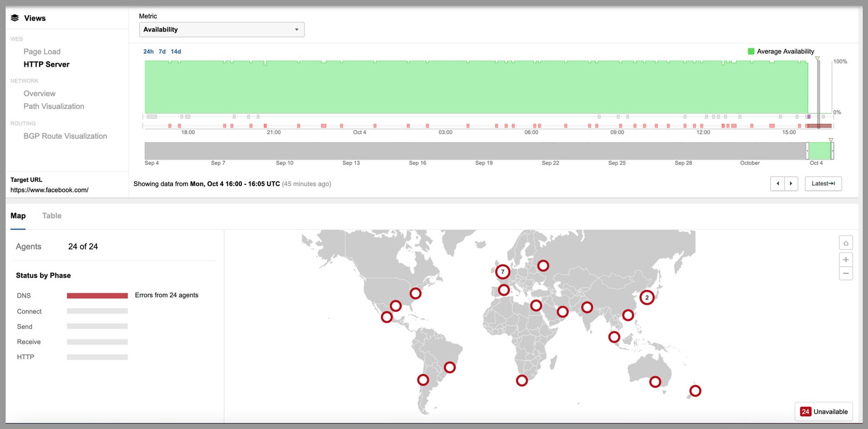Open the Page Load view
Image resolution: width=868 pixels, height=429 pixels.
click(x=42, y=52)
